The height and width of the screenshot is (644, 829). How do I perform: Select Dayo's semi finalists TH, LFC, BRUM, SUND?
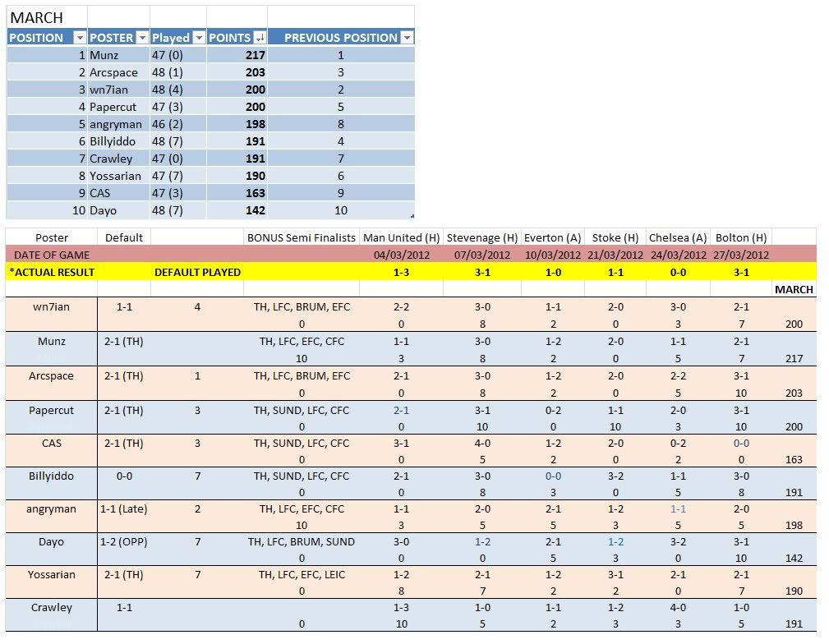302,541
